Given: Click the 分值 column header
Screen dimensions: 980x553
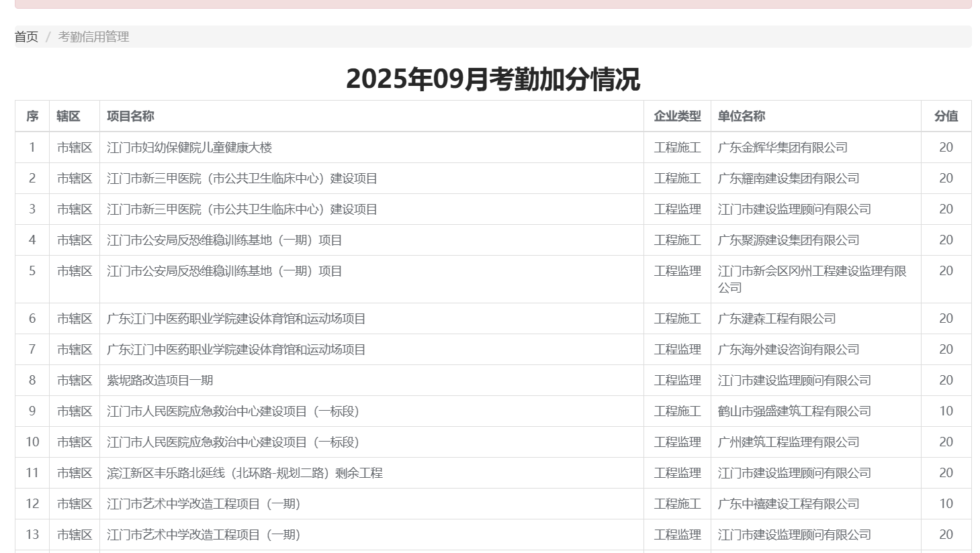Looking at the screenshot, I should pos(946,116).
